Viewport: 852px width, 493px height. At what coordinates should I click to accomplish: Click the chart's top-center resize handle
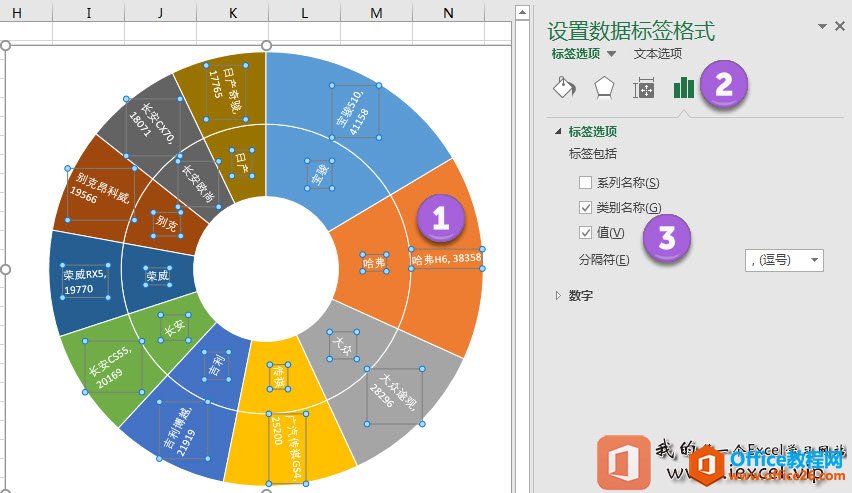tap(266, 46)
